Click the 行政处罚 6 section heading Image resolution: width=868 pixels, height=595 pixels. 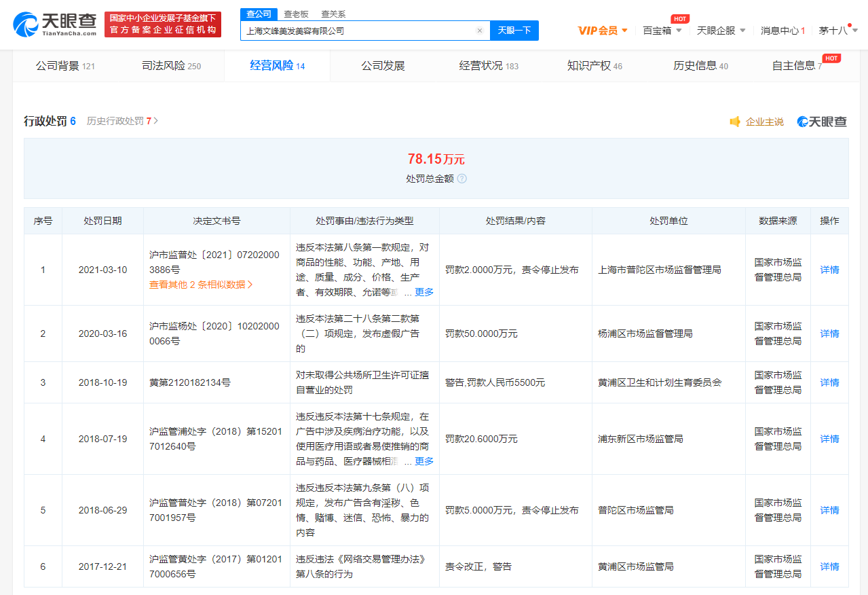click(50, 121)
